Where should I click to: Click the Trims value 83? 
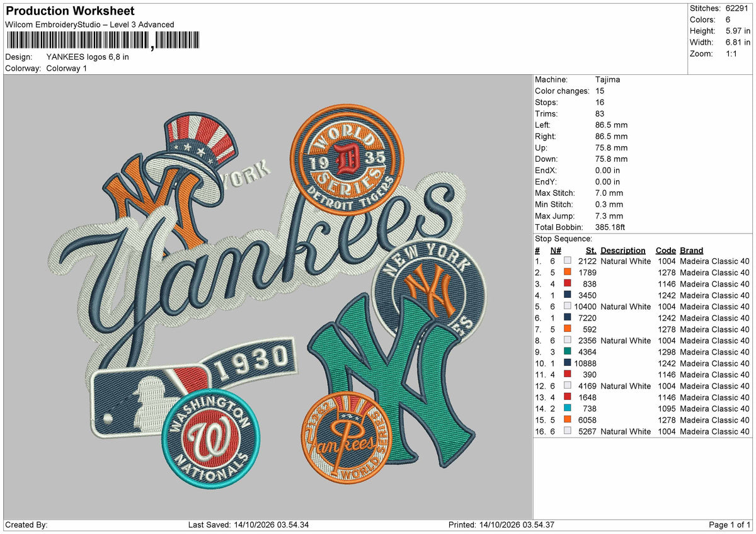[600, 113]
